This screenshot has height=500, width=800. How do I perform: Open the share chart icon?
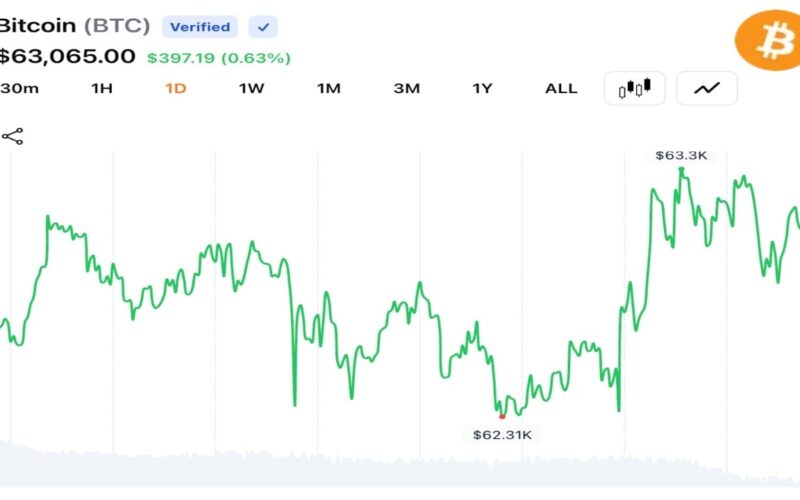12,136
